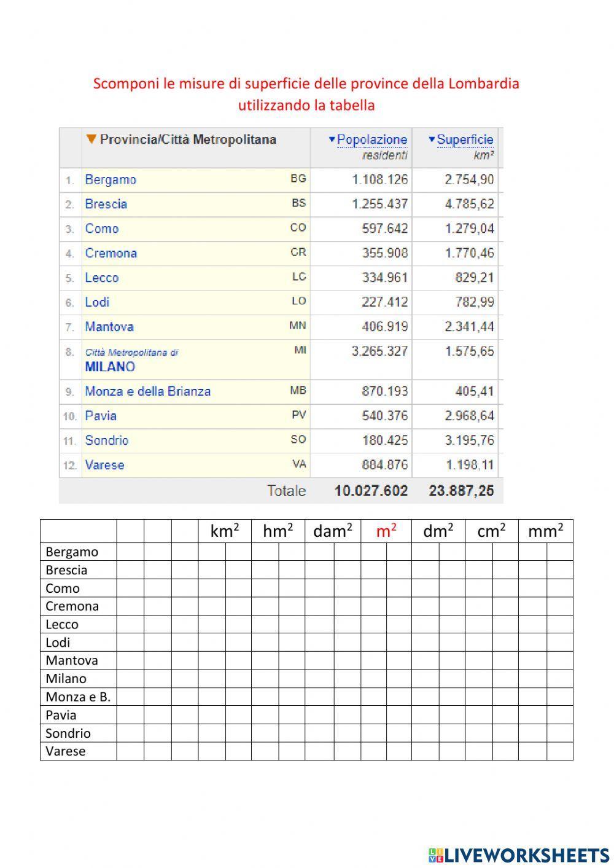
Task: Select Sondrio's population value 180.425
Action: (x=385, y=440)
